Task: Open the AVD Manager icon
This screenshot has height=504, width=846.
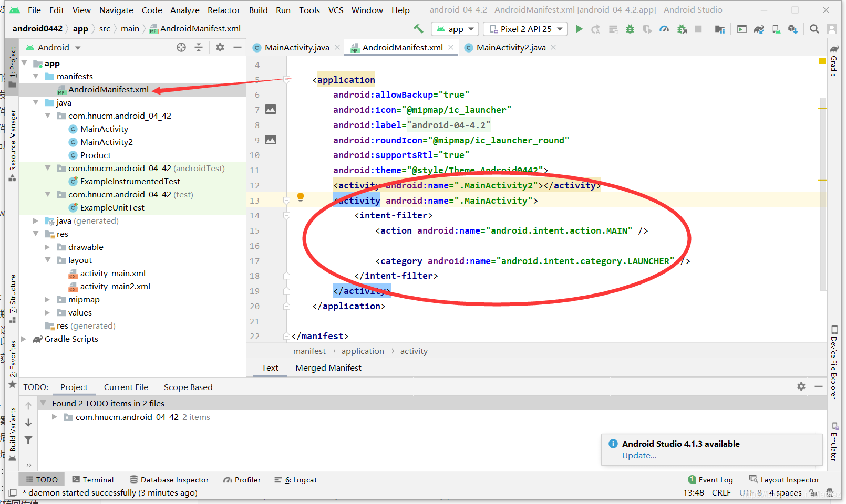Action: click(776, 29)
